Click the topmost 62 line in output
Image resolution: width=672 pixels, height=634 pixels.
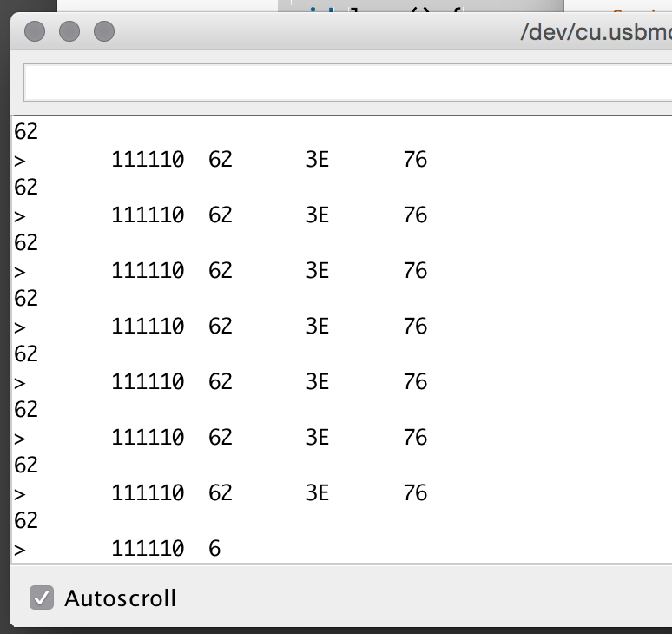(x=26, y=132)
